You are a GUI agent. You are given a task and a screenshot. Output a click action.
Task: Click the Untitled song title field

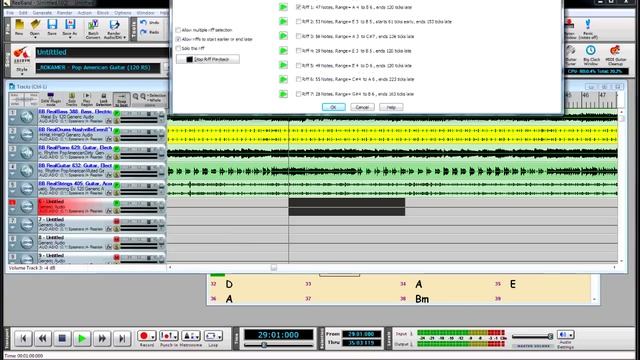click(102, 52)
